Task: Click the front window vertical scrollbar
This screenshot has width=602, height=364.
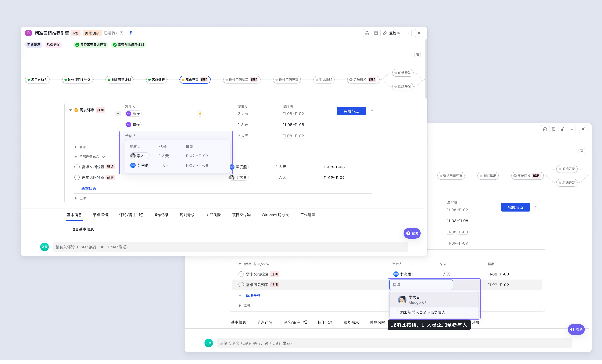Action: [x=426, y=69]
